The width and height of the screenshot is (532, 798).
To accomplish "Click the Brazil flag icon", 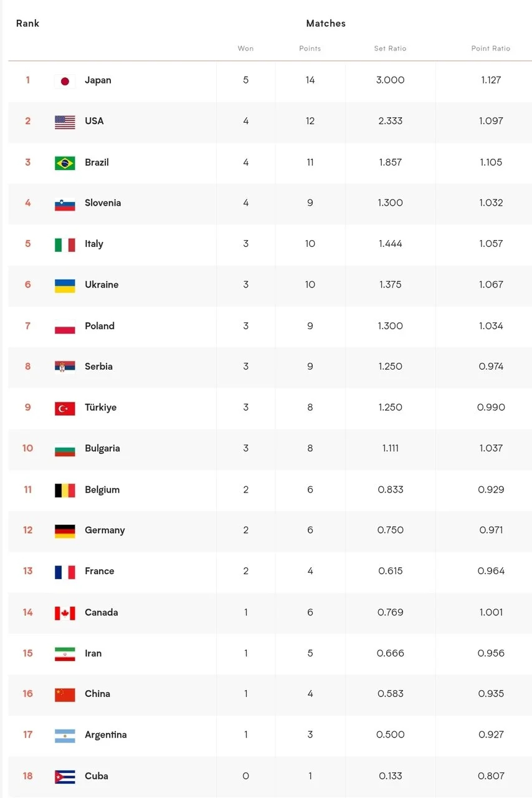I will coord(65,163).
